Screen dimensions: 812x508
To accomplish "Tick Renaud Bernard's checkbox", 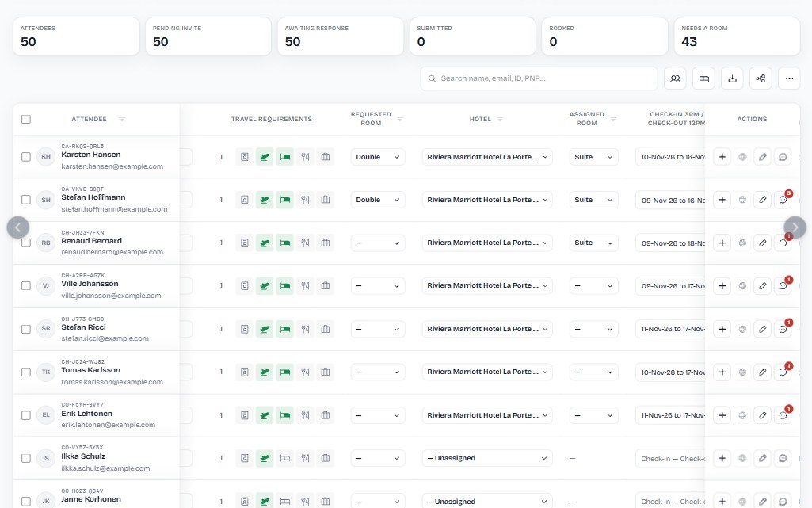I will 26,243.
